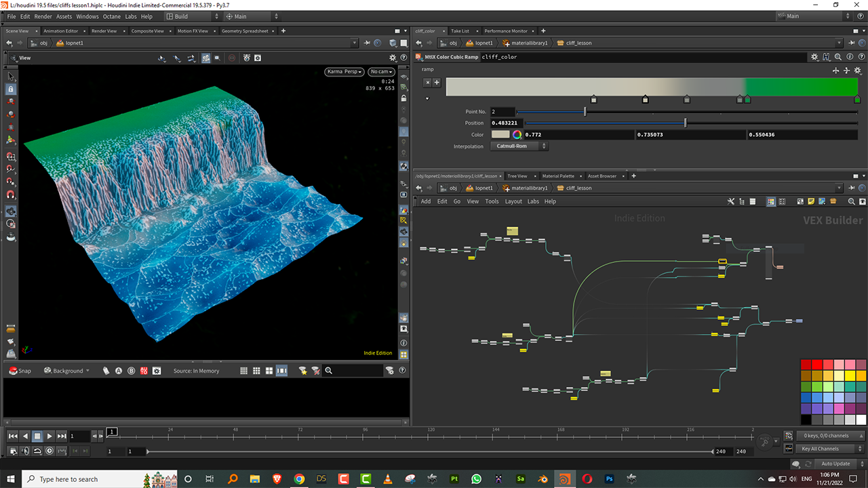The image size is (868, 488).
Task: Click the wrench customization icon above the node graph
Action: pos(730,201)
